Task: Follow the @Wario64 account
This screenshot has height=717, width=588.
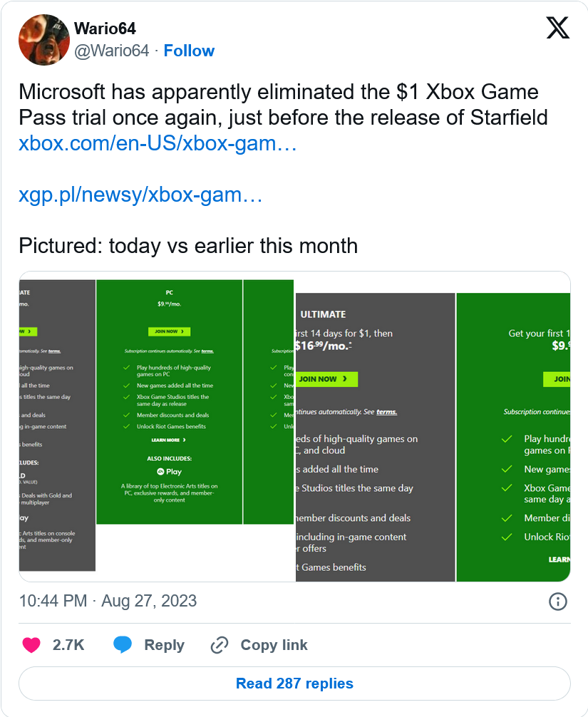Action: tap(189, 51)
